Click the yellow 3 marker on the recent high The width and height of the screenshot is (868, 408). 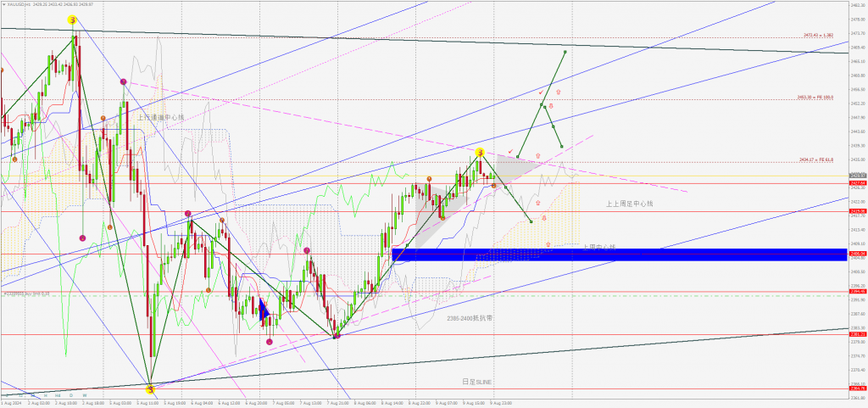pyautogui.click(x=480, y=153)
